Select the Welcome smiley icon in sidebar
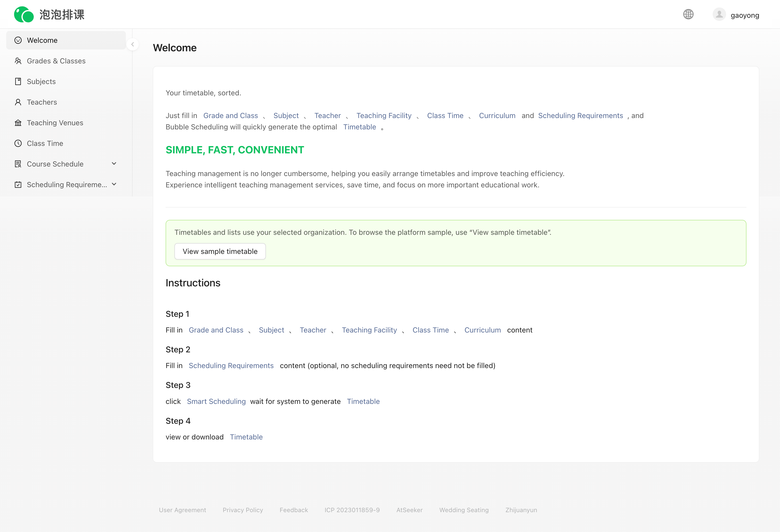The image size is (780, 532). point(18,40)
